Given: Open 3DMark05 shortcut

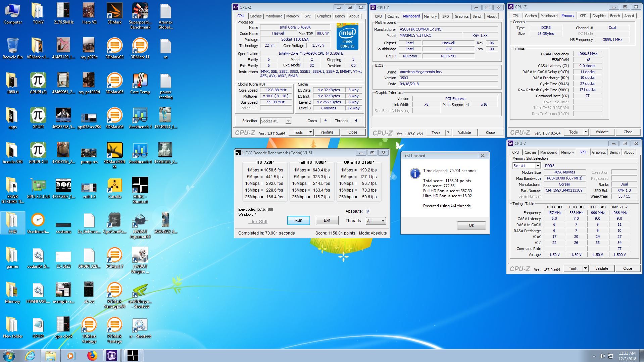Looking at the screenshot, I should coord(114,84).
